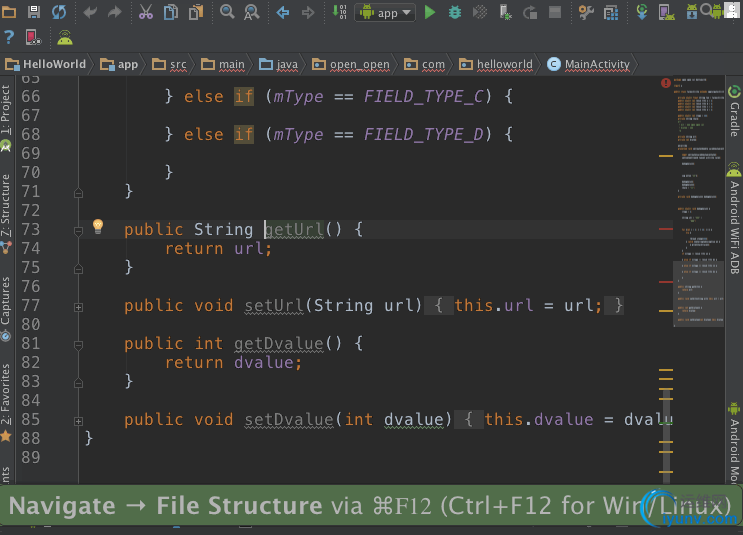
Task: Click the Find magnifier icon in toolbar
Action: (227, 12)
